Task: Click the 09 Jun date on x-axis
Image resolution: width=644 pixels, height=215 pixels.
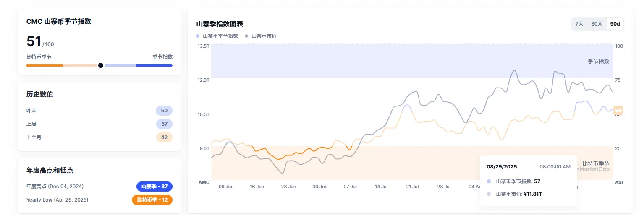Action: click(x=226, y=187)
